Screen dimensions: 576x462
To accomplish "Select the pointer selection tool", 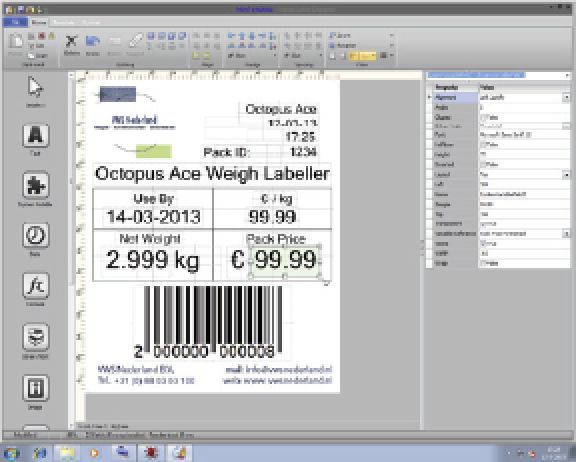I will 35,87.
